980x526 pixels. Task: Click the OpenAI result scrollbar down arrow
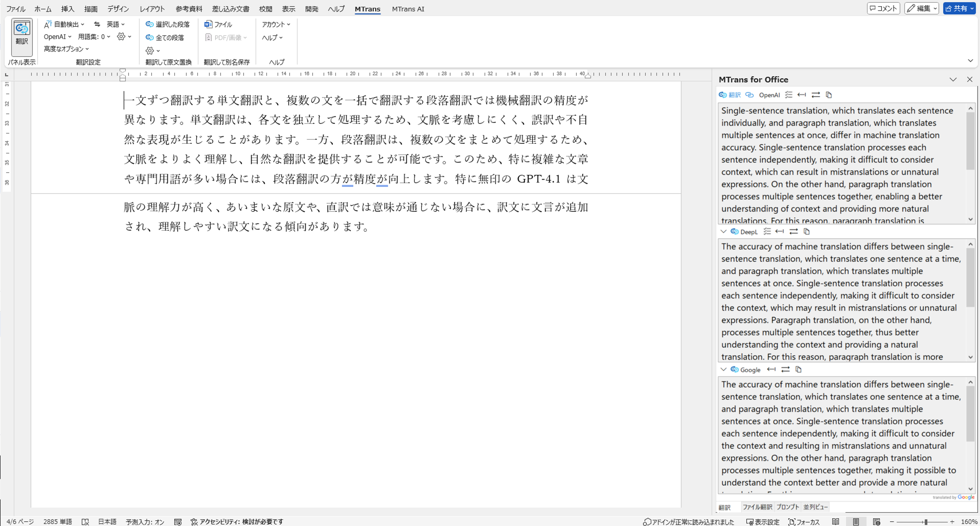click(970, 219)
